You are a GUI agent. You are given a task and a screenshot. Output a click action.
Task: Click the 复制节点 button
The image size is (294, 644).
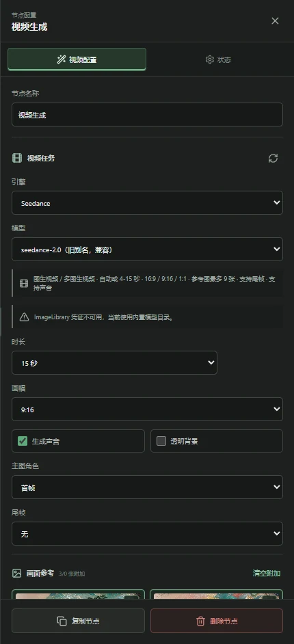78,621
